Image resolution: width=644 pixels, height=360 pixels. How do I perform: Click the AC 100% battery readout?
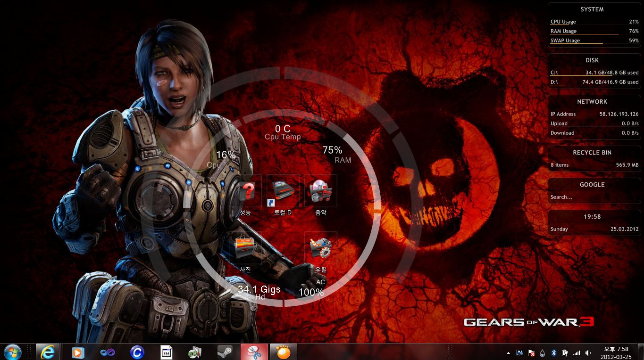[312, 287]
